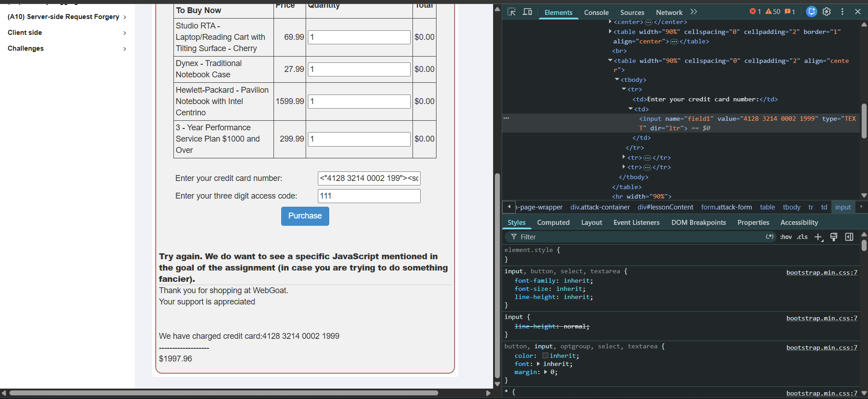This screenshot has width=868, height=399.
Task: Toggle computed styles sidebar icon
Action: coord(849,237)
